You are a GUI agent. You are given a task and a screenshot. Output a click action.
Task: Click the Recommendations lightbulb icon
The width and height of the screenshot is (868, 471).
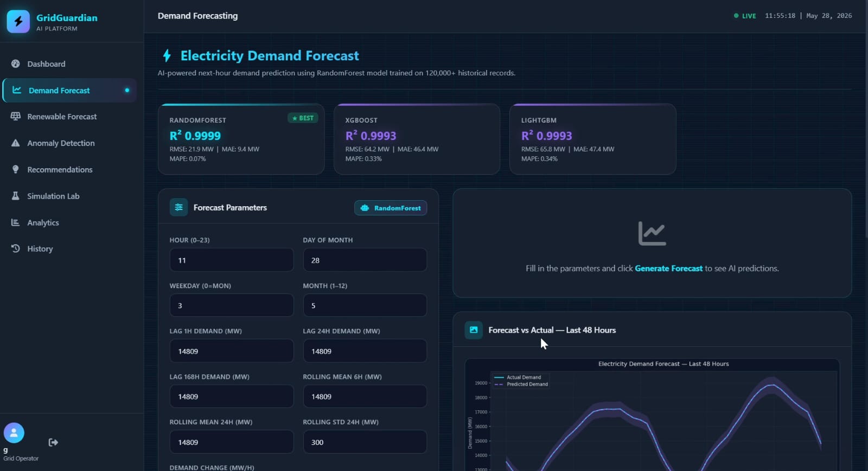coord(16,169)
